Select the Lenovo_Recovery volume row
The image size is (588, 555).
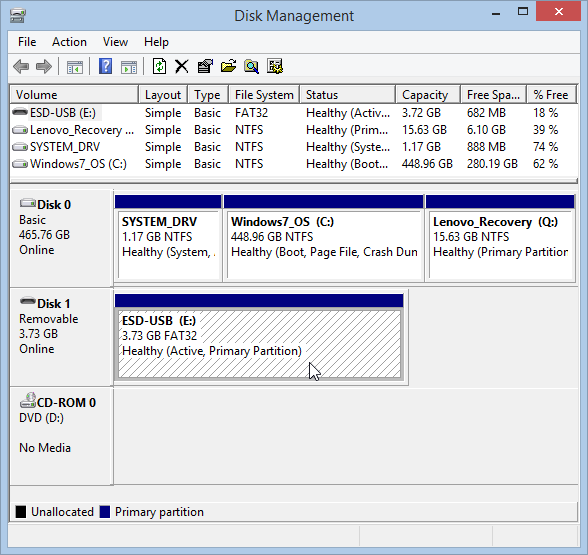point(294,130)
